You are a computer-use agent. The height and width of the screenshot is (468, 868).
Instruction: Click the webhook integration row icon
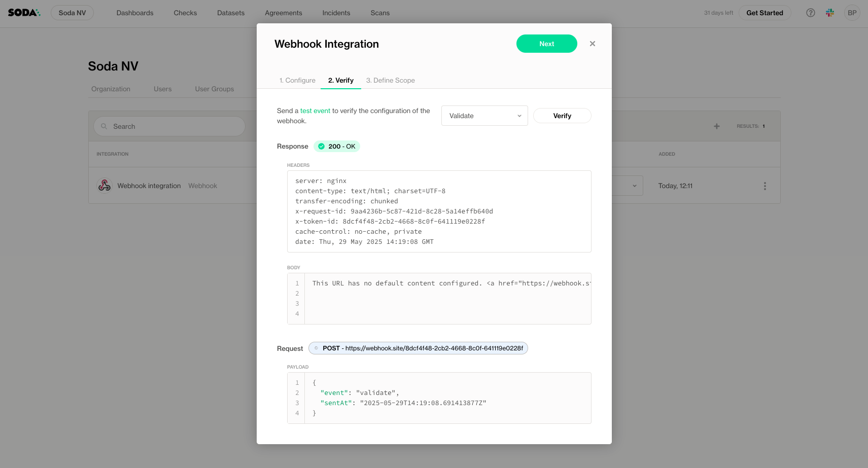(105, 186)
